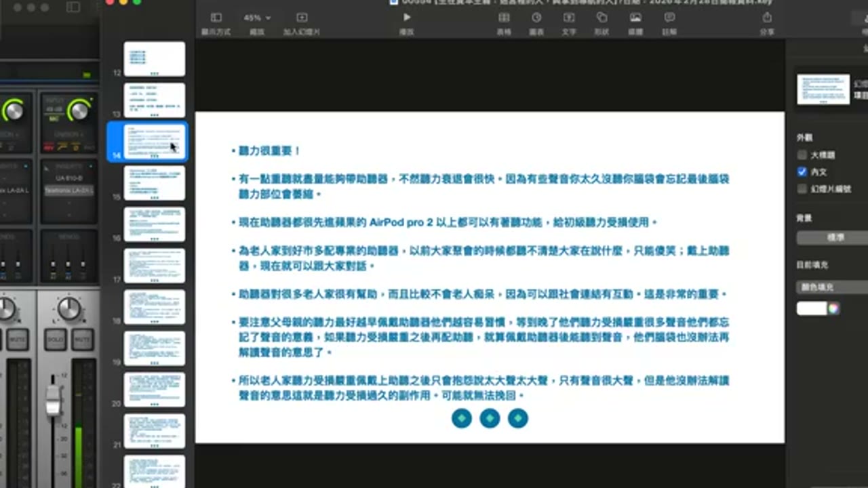Select slide 13 thumbnail in navigator
Image resolution: width=868 pixels, height=488 pixels.
click(155, 100)
